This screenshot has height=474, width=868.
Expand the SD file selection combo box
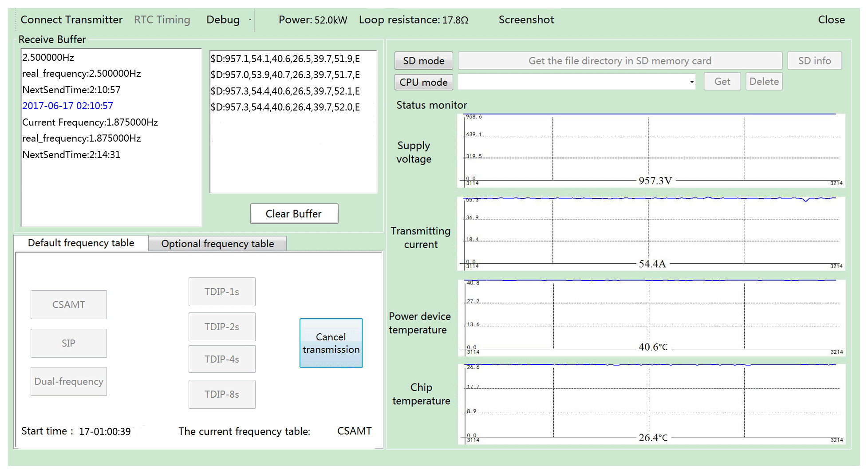[x=691, y=82]
